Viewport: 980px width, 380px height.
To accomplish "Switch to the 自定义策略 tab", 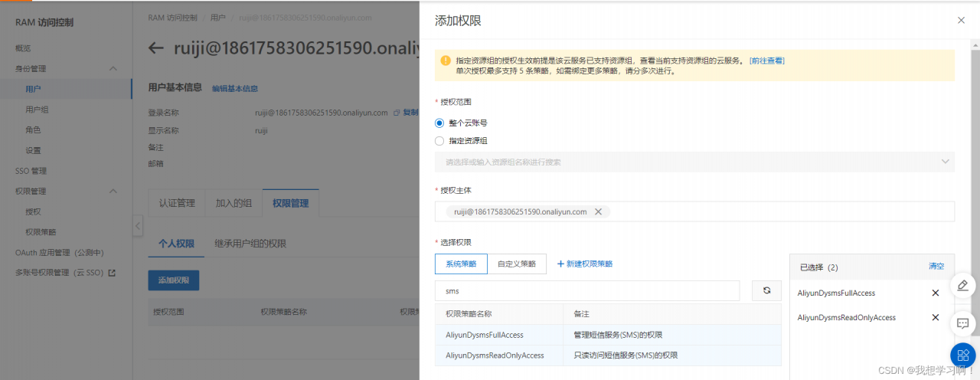I will click(x=517, y=264).
